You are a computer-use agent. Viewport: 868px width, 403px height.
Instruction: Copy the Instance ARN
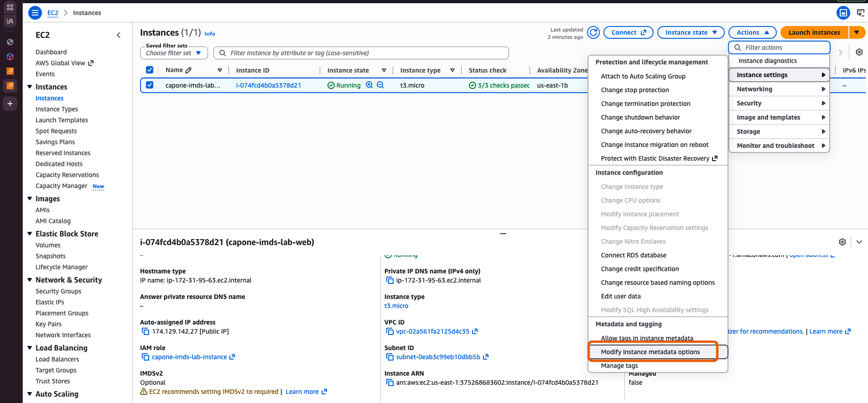click(390, 382)
